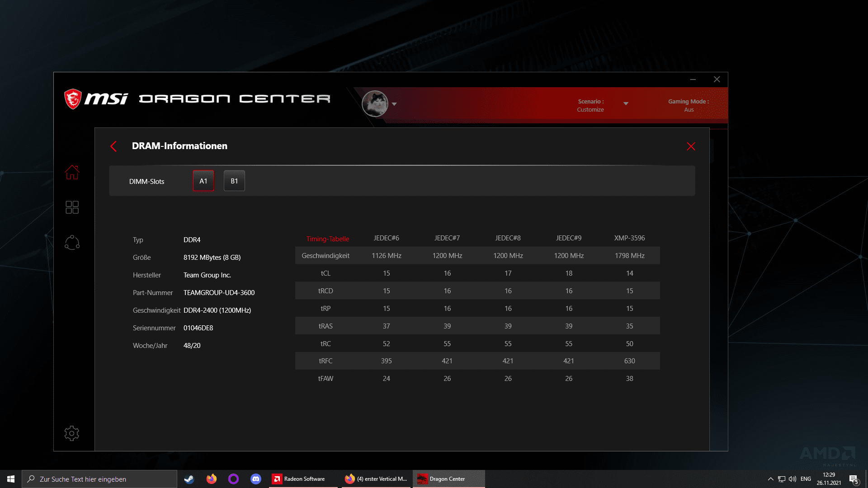
Task: Open Dragon Center settings gear
Action: 72,433
